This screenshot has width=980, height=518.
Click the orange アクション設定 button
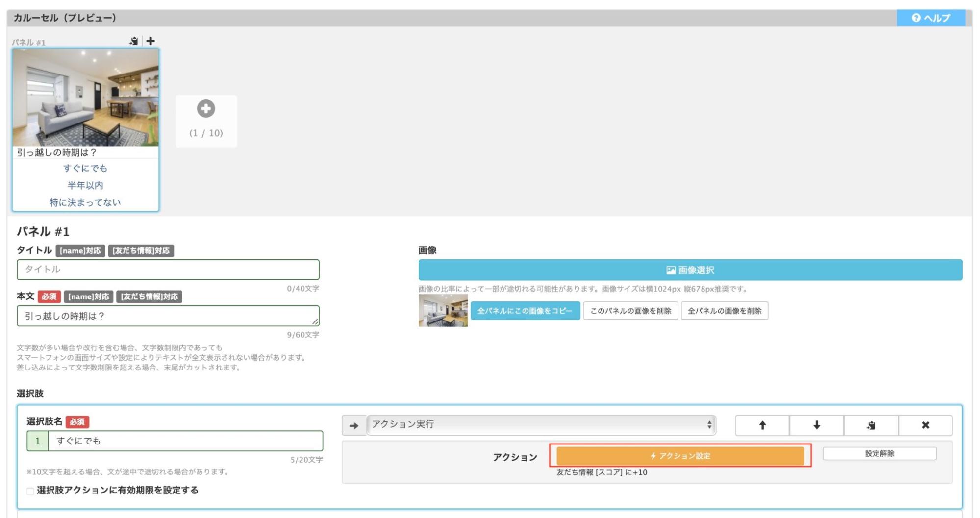click(680, 456)
